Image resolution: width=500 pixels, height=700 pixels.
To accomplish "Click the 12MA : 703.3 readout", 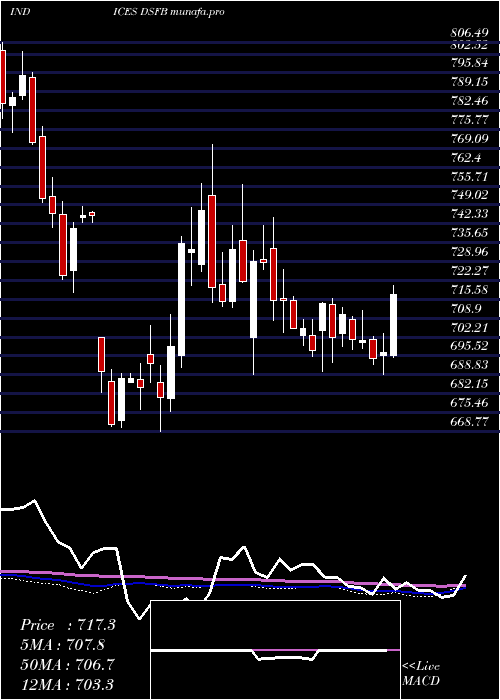I will tap(68, 684).
